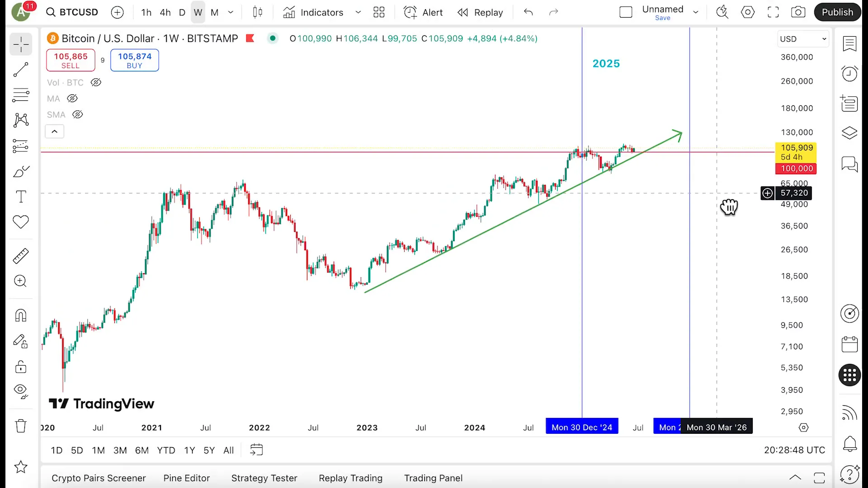Image resolution: width=868 pixels, height=488 pixels.
Task: Start bar Replay mode
Action: [x=480, y=12]
